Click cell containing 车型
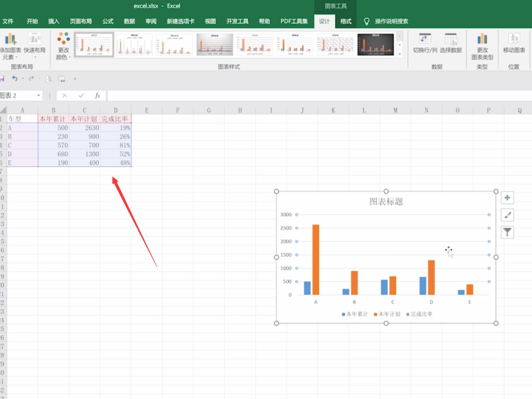Image resolution: width=532 pixels, height=399 pixels. coord(23,119)
